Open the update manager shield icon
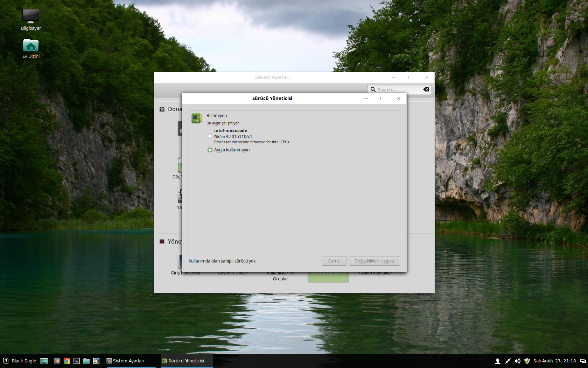The image size is (588, 368). (x=527, y=361)
